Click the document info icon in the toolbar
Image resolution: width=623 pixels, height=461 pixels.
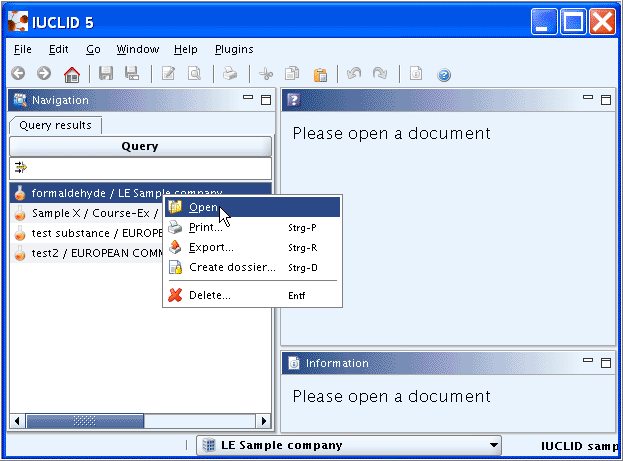click(416, 74)
